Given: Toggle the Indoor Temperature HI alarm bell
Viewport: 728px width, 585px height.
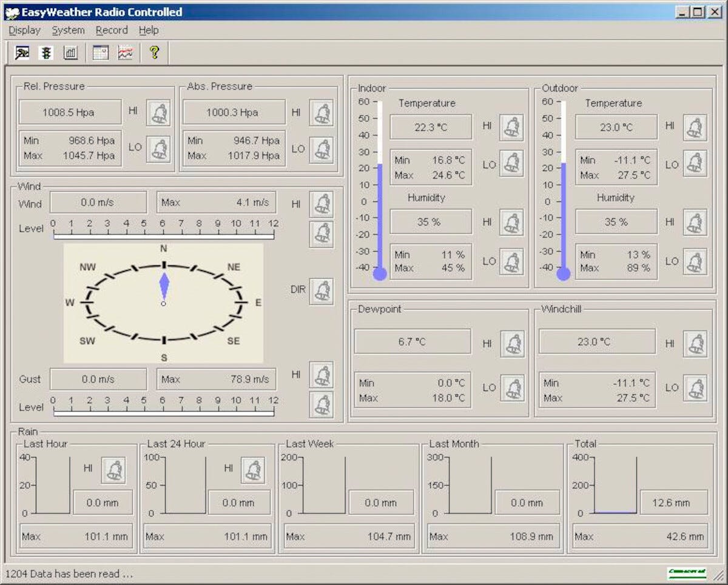Looking at the screenshot, I should [x=511, y=127].
